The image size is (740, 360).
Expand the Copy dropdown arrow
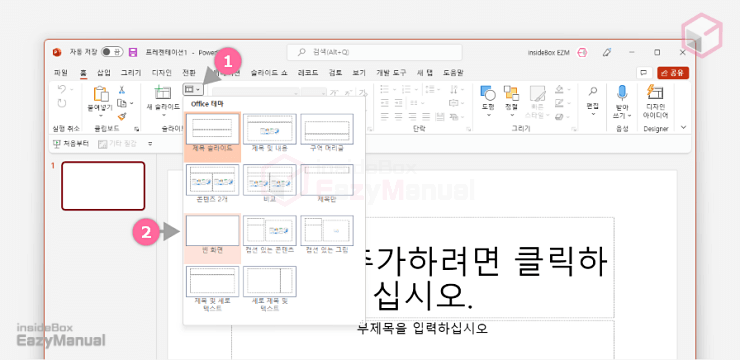[131, 103]
